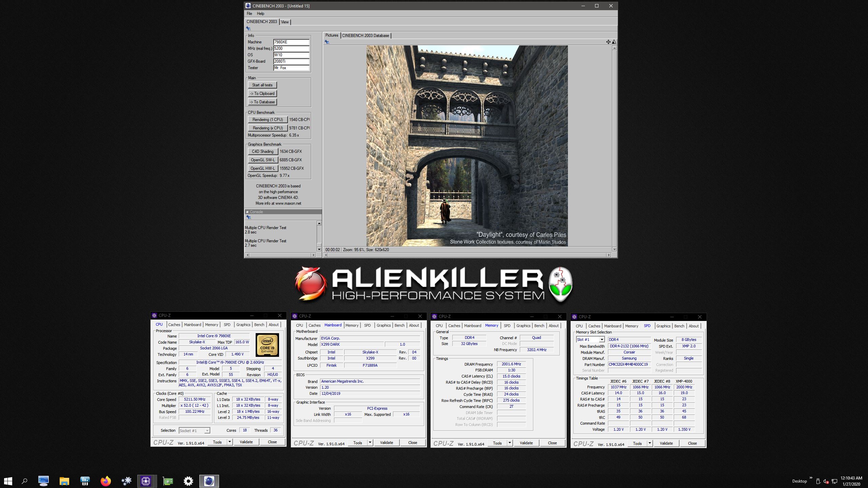868x488 pixels.
Task: Open Firefox from the taskbar
Action: pyautogui.click(x=106, y=481)
